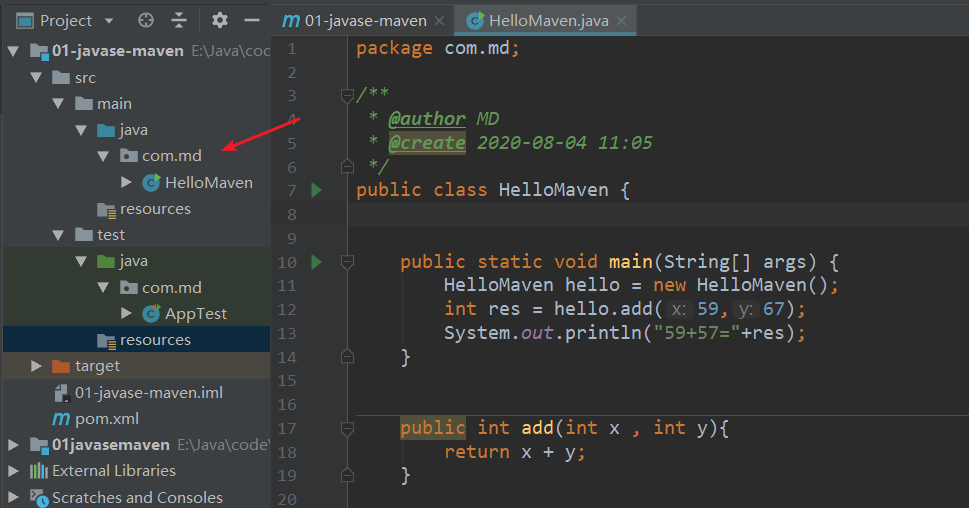Image resolution: width=969 pixels, height=508 pixels.
Task: Toggle the Javadoc comment fold marker
Action: click(x=347, y=96)
